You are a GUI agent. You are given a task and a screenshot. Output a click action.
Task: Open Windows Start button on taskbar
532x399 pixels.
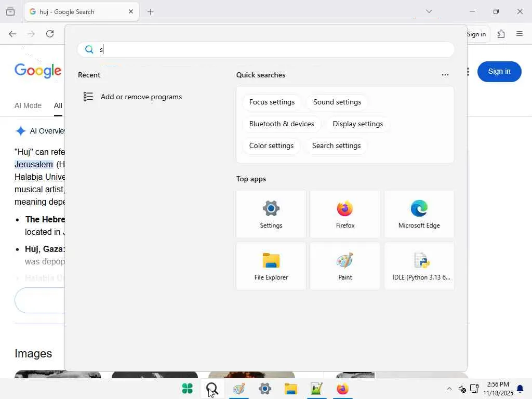187,389
